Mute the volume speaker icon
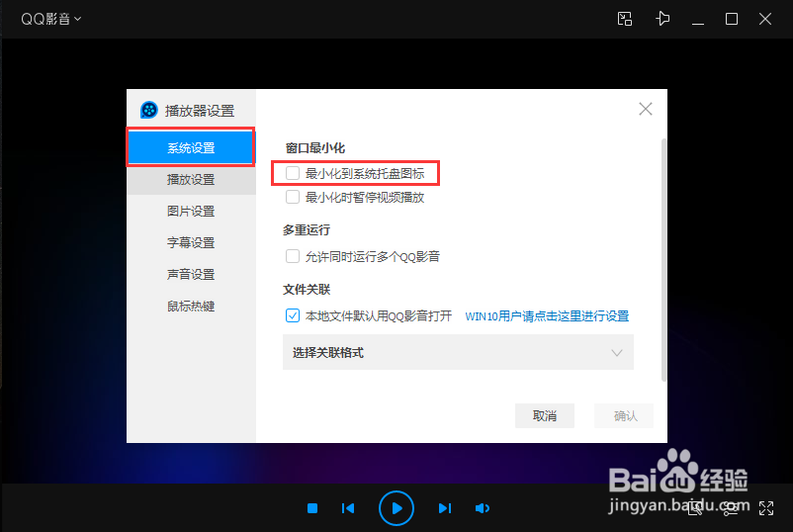Image resolution: width=793 pixels, height=532 pixels. click(x=483, y=508)
